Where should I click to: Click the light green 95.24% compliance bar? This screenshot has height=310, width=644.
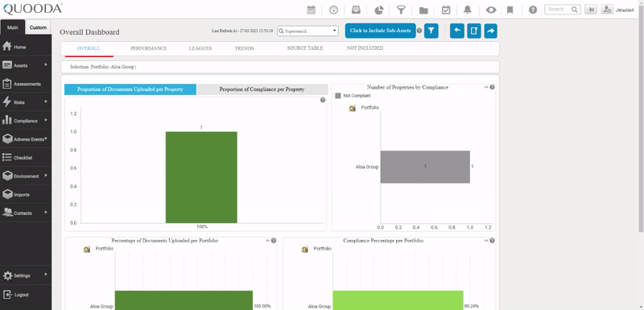[398, 300]
